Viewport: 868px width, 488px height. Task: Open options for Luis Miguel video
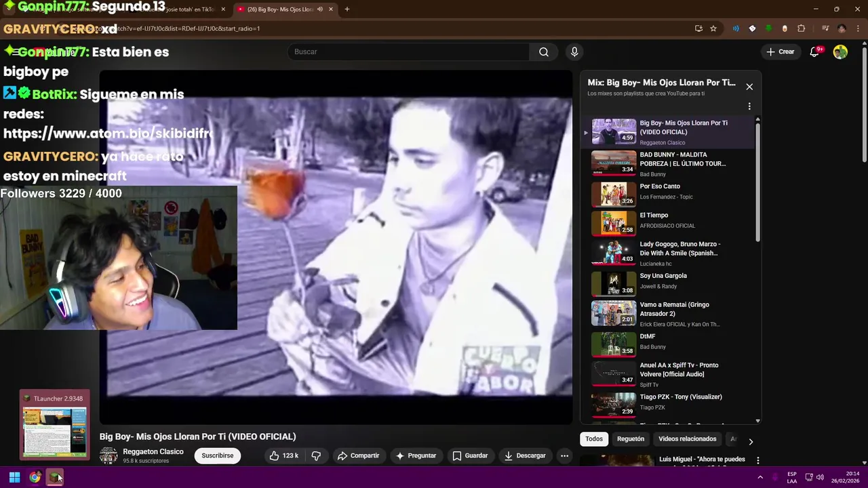pyautogui.click(x=757, y=460)
